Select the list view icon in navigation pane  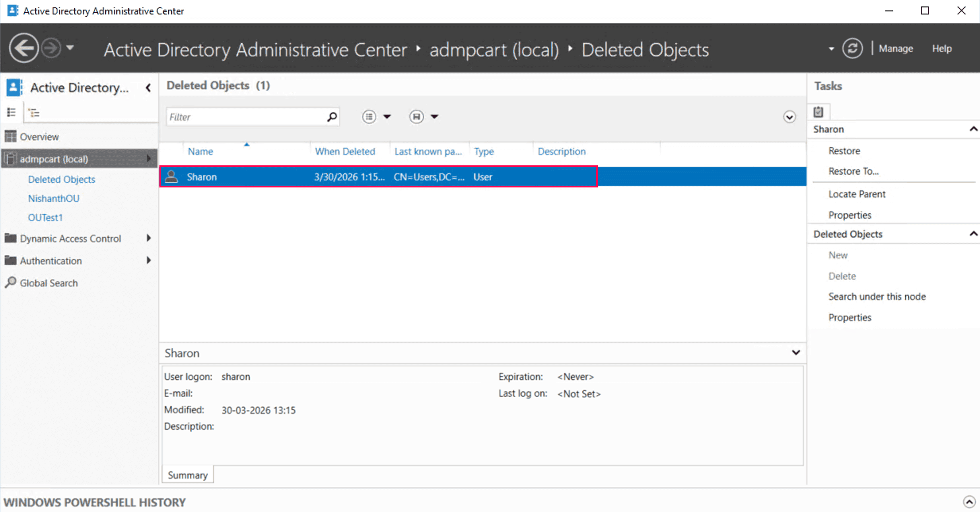click(12, 112)
